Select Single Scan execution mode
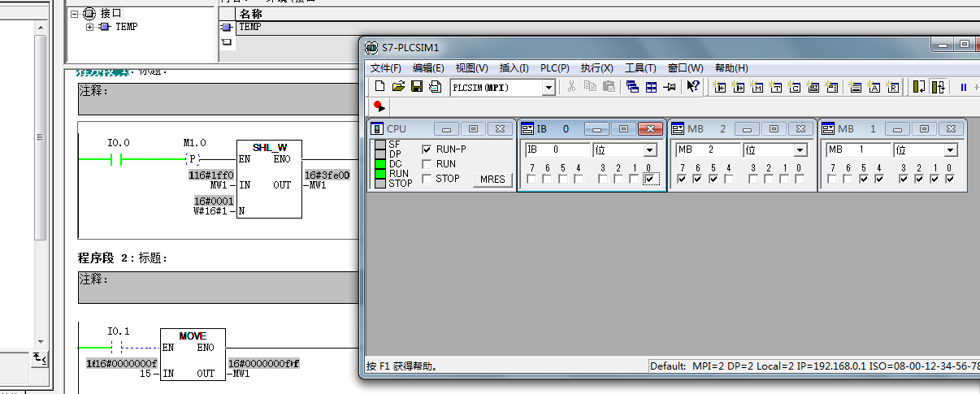This screenshot has width=980, height=394. point(919,87)
